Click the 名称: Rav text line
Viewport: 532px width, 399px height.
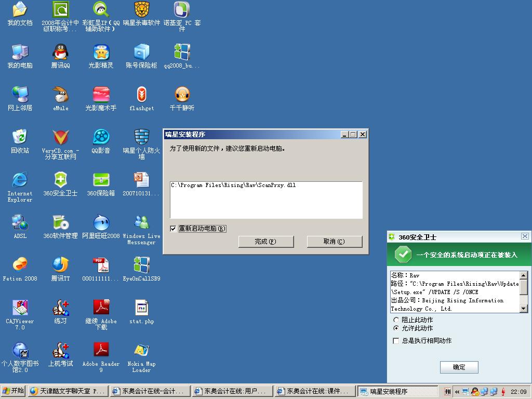coord(405,275)
